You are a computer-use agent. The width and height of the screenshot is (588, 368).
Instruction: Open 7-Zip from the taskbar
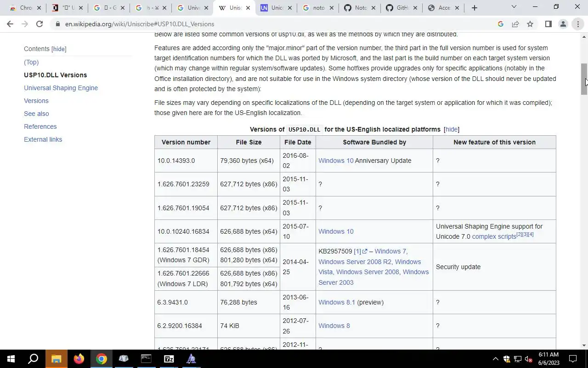pyautogui.click(x=169, y=359)
